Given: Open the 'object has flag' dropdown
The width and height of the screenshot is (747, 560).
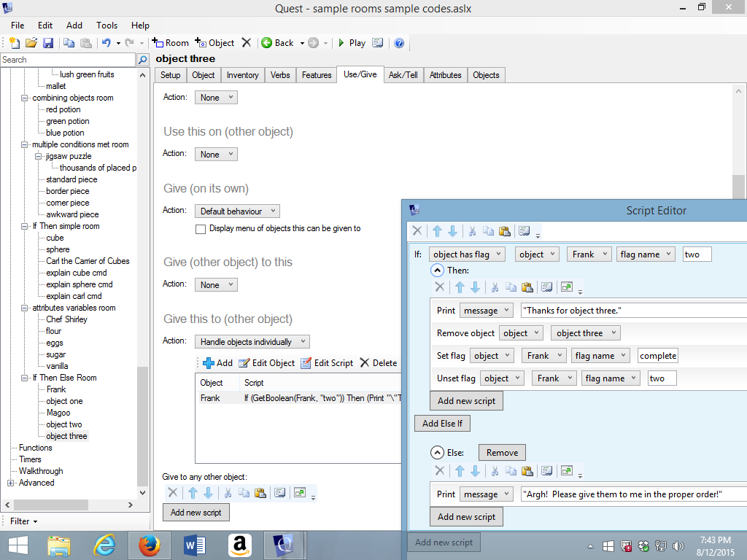Looking at the screenshot, I should click(466, 254).
